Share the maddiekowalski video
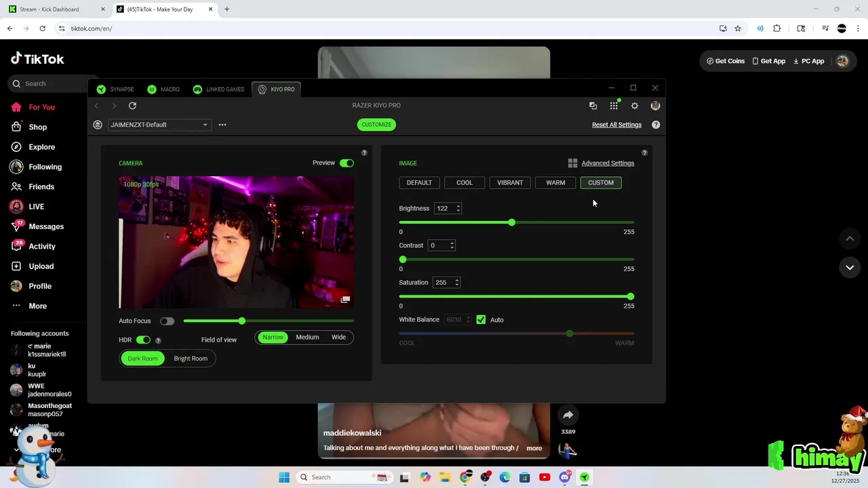868x488 pixels. (x=568, y=415)
